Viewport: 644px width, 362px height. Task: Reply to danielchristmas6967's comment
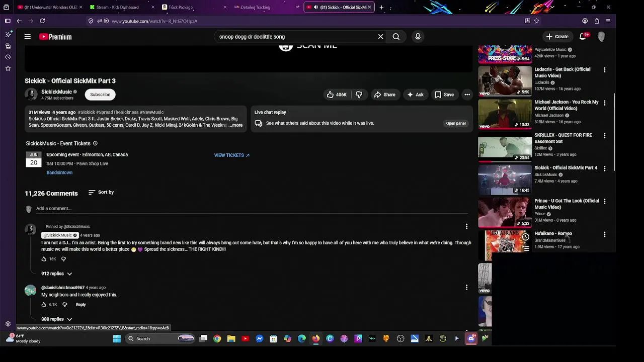tap(80, 305)
